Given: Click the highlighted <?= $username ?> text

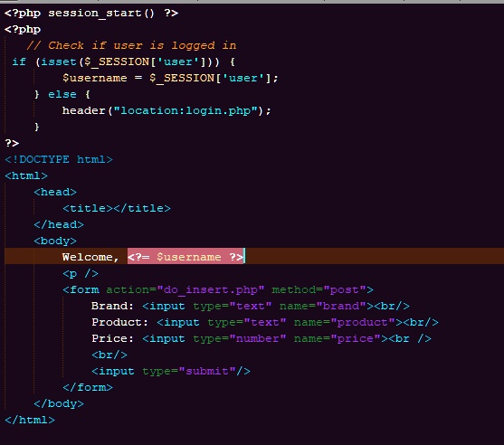Looking at the screenshot, I should point(185,257).
